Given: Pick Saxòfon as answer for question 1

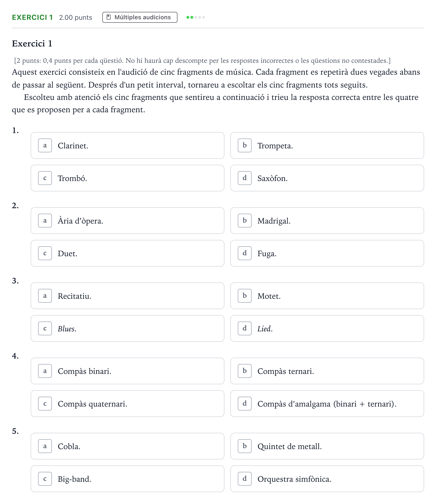Looking at the screenshot, I should click(327, 178).
